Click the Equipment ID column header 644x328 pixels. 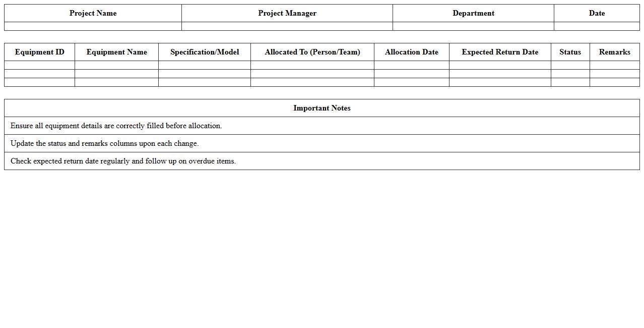click(39, 52)
